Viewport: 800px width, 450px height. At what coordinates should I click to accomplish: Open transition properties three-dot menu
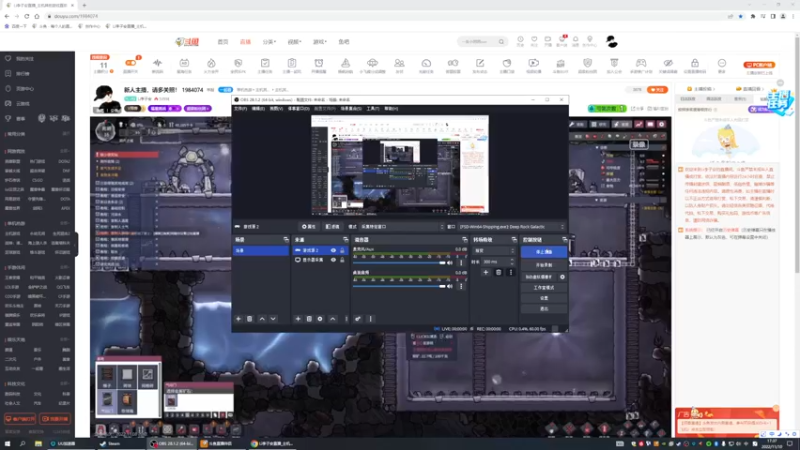[511, 272]
